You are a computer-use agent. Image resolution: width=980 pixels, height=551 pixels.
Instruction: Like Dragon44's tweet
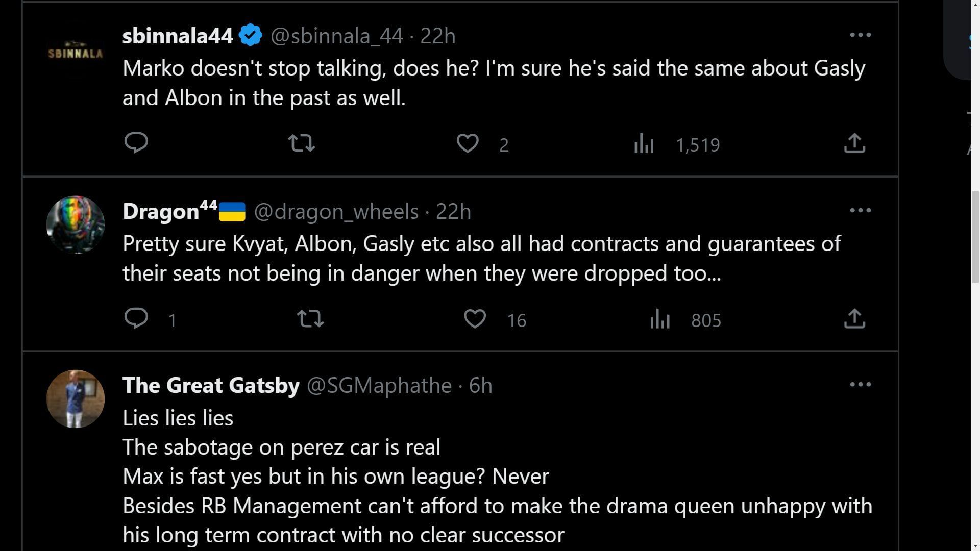coord(475,319)
